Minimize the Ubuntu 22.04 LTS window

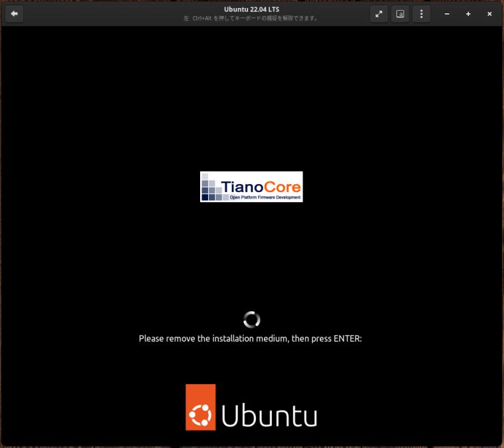click(447, 14)
